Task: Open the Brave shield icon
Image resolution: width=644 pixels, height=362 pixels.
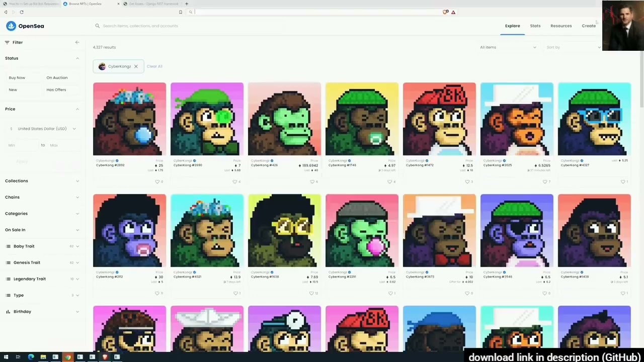Action: click(x=445, y=12)
